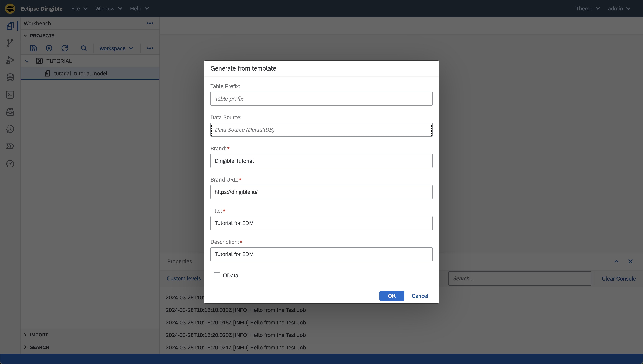The height and width of the screenshot is (364, 643).
Task: Click the Eclipse Dirigible brand text
Action: [x=41, y=8]
